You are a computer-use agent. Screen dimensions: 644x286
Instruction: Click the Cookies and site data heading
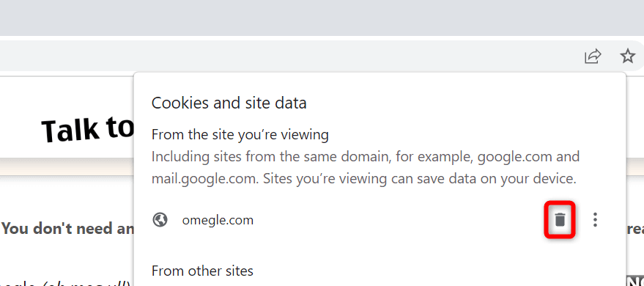click(229, 103)
